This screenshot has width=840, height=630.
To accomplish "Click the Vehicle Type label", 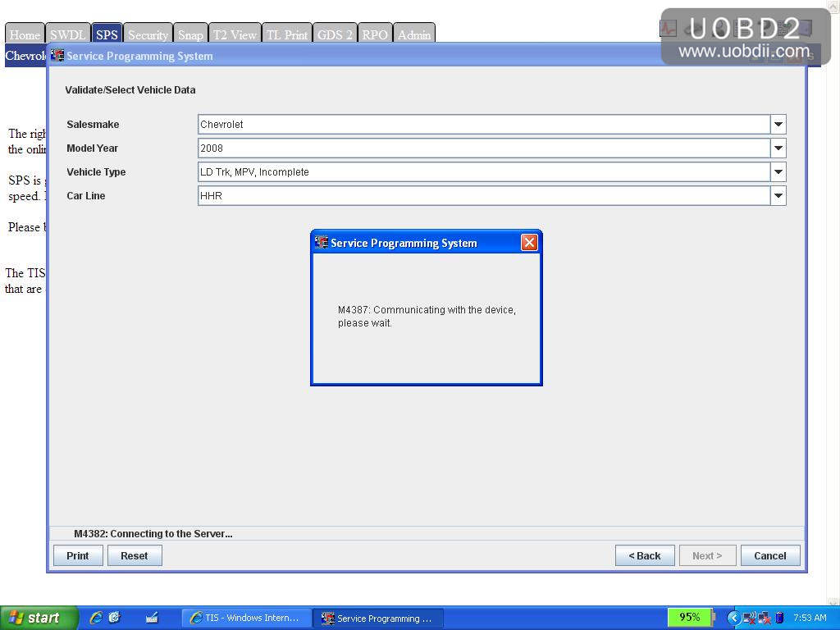I will 97,172.
